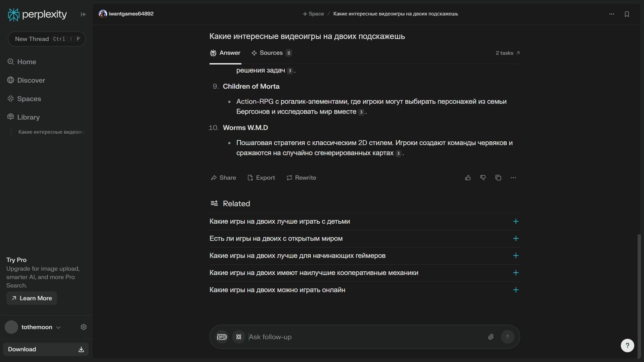The image size is (644, 362).
Task: Open library thread 'Какие интересные видеоиг'
Action: 51,132
